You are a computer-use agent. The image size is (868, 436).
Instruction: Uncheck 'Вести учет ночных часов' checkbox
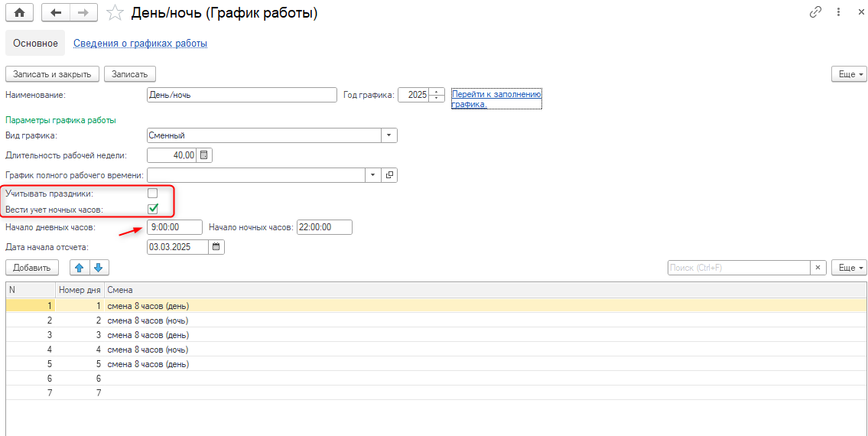click(153, 209)
